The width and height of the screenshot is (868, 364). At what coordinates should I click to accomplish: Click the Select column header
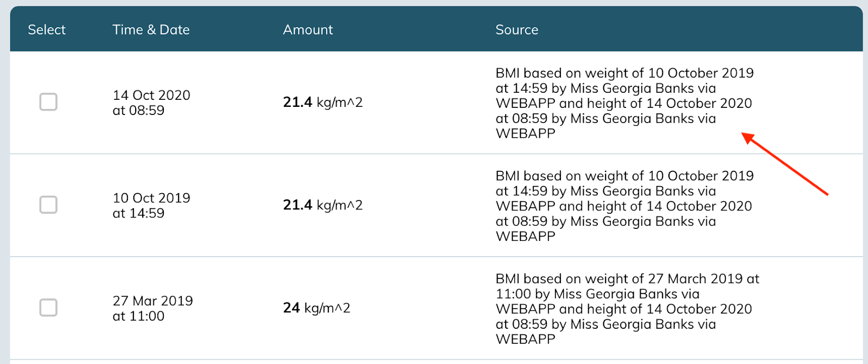[x=47, y=30]
